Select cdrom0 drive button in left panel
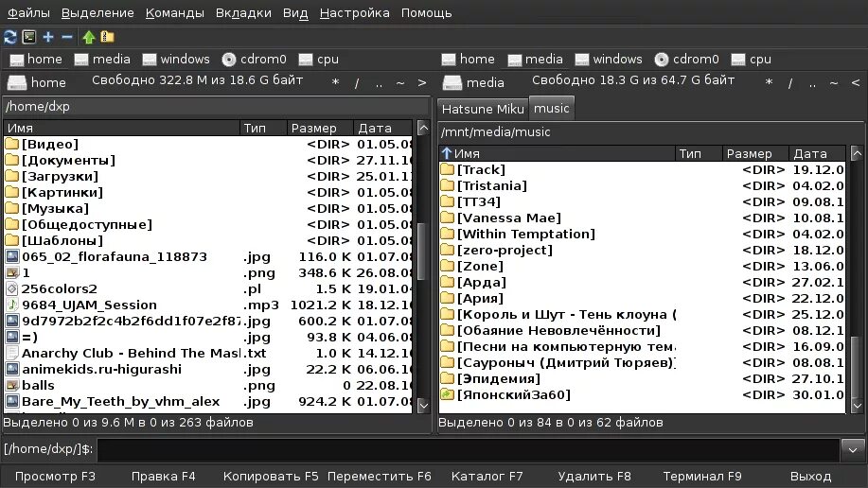Screen dimensions: 868x488 pos(254,60)
